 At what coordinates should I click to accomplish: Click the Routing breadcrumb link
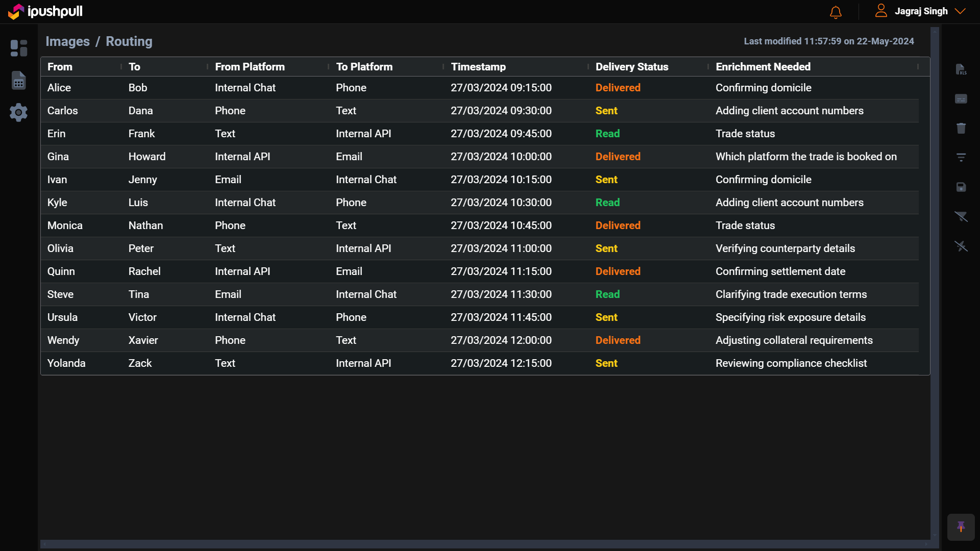pos(129,41)
